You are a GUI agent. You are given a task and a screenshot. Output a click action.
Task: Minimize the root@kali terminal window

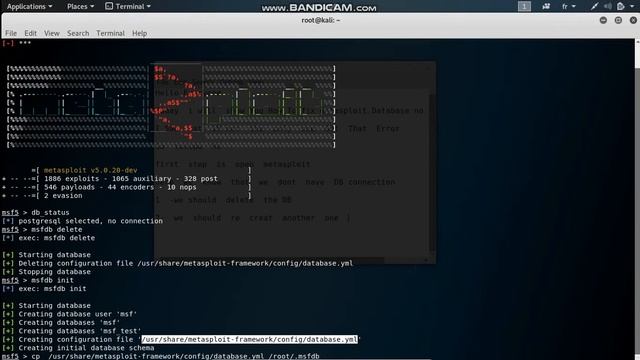click(603, 20)
